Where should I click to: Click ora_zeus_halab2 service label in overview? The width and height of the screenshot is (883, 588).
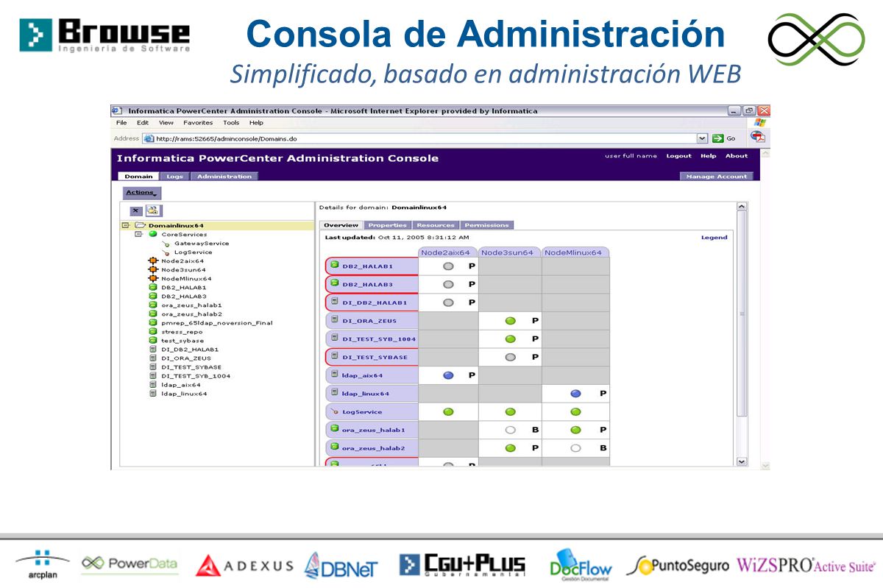click(372, 448)
